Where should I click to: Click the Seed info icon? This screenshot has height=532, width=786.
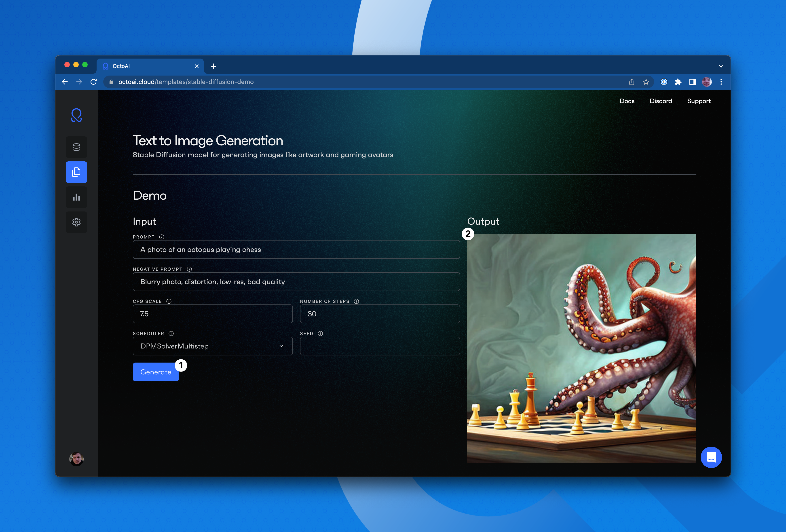[320, 334]
